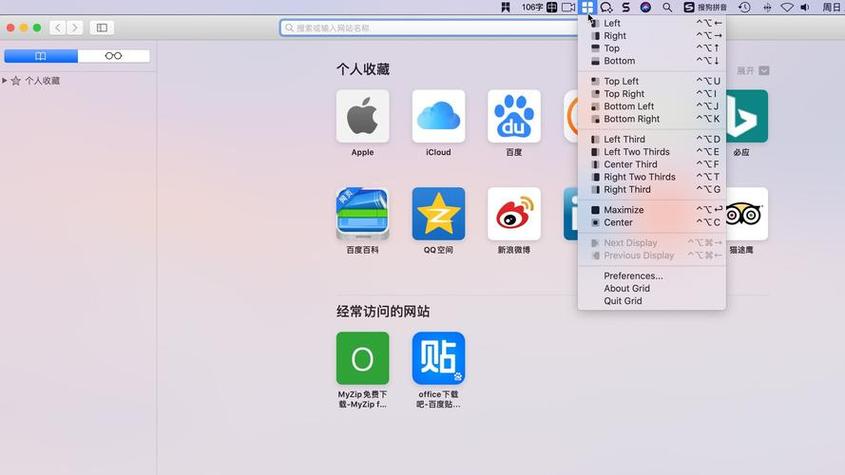Choose Quit Grid

(652, 301)
